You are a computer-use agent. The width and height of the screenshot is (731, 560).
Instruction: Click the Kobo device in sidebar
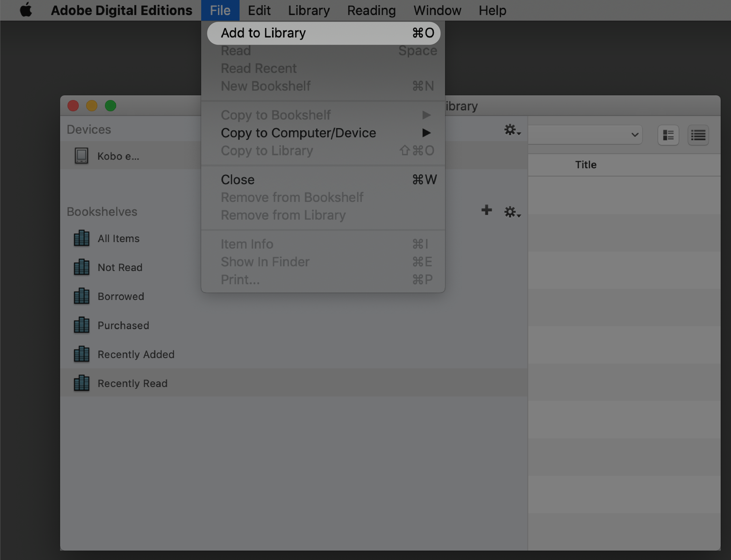118,156
